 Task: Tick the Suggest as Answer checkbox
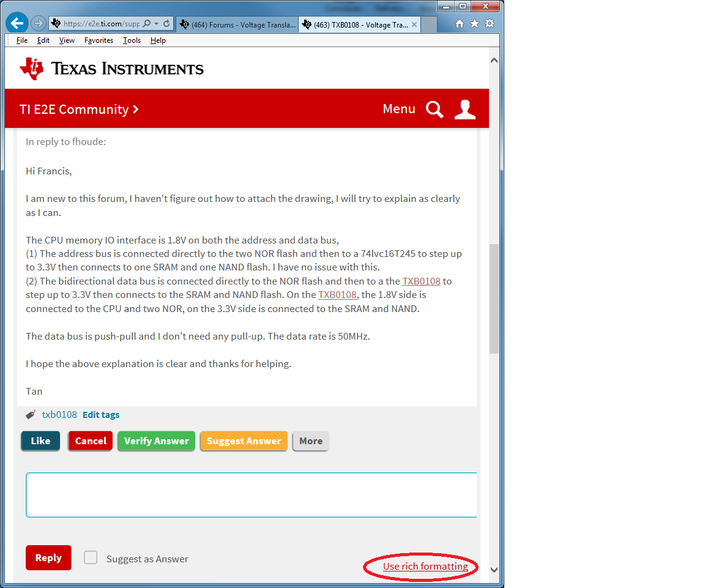[91, 558]
